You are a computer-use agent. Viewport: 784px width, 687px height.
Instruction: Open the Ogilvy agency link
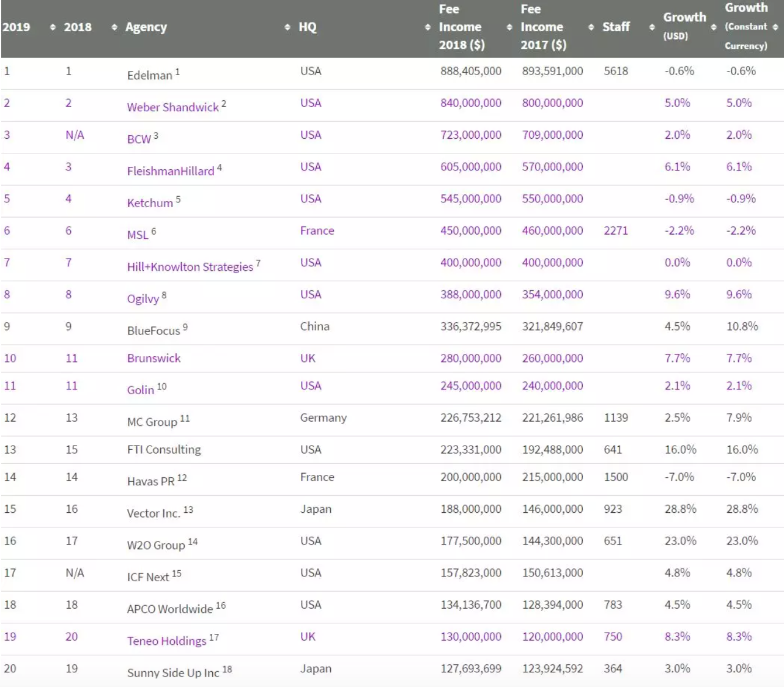[143, 298]
